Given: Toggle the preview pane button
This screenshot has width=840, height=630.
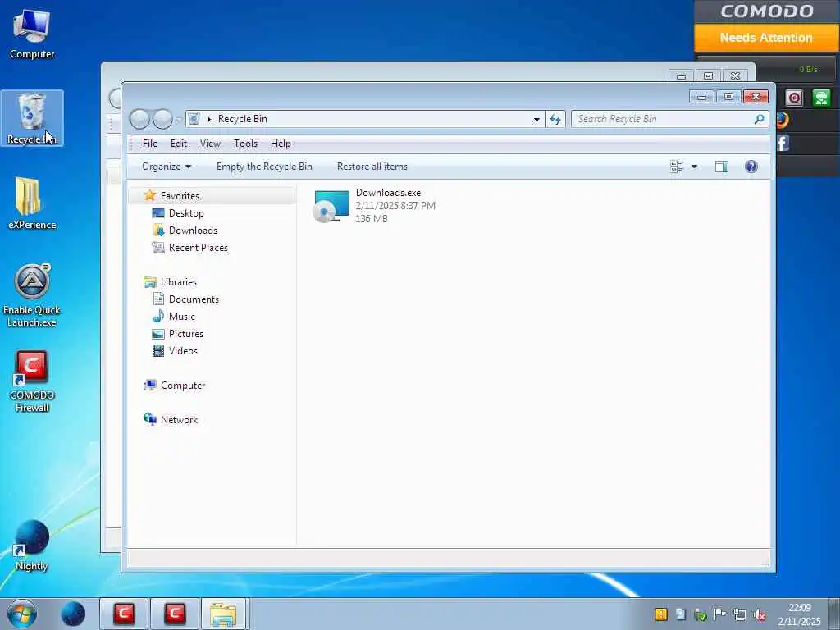Looking at the screenshot, I should click(722, 167).
